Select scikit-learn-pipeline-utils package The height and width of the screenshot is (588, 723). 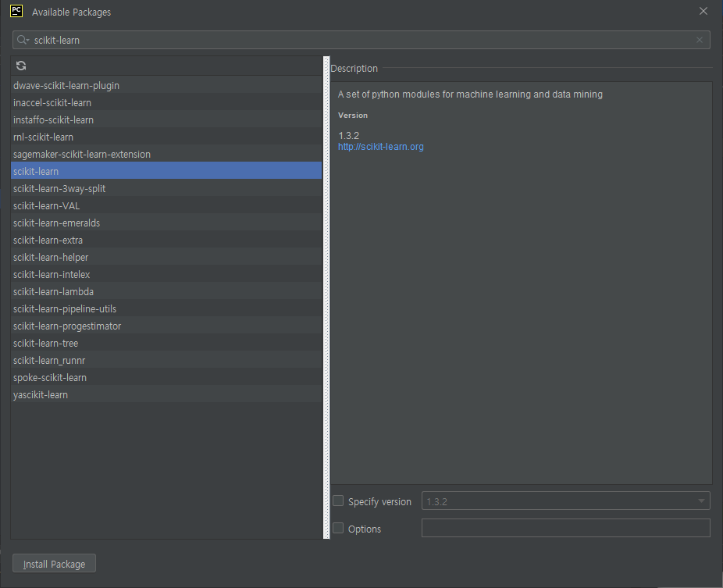(166, 308)
